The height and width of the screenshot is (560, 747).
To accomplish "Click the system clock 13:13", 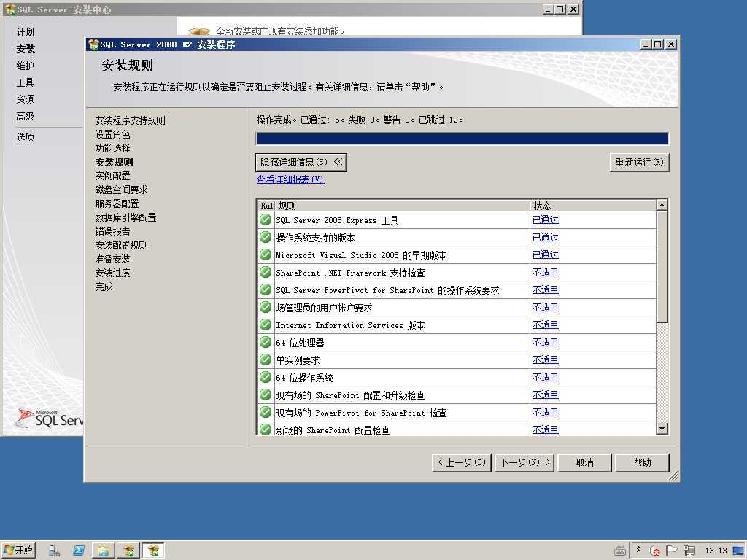I will point(716,551).
